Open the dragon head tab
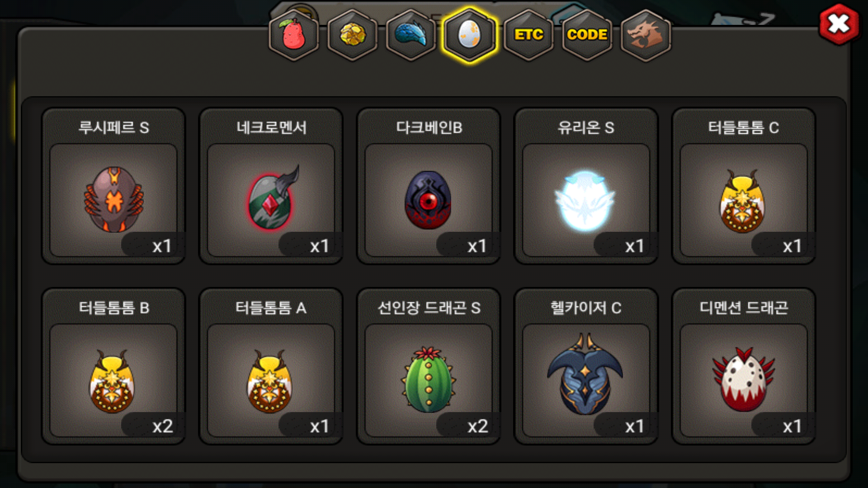 [646, 35]
